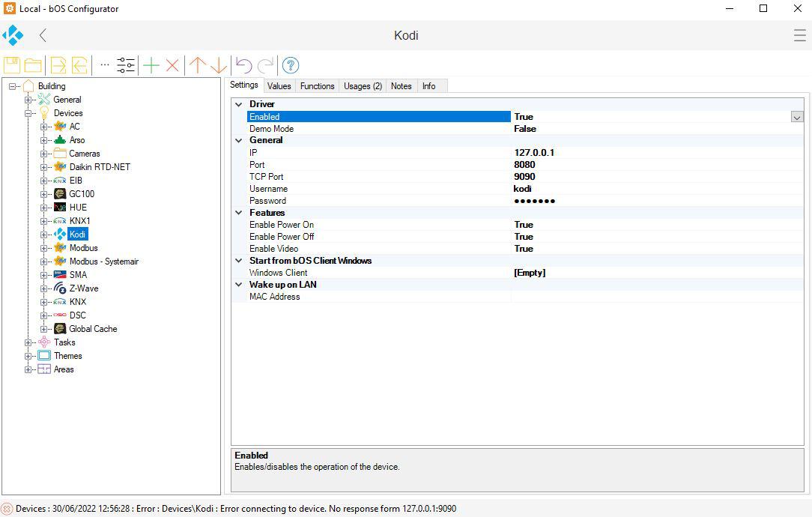Select the Arso device in the tree

(x=77, y=140)
